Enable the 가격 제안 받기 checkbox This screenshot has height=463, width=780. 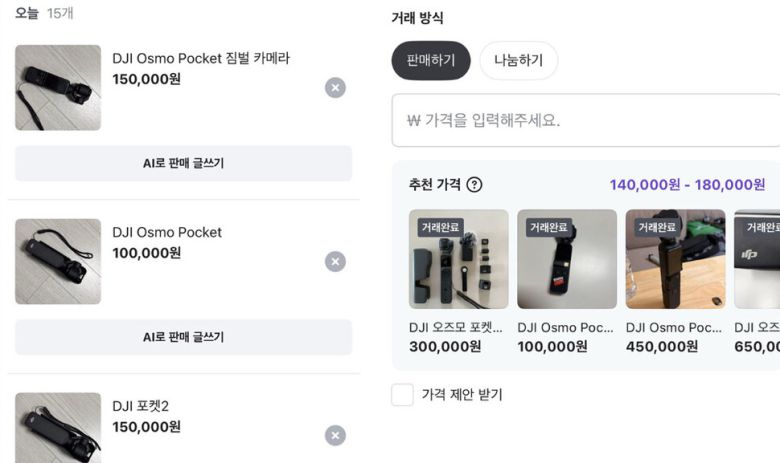[x=402, y=395]
